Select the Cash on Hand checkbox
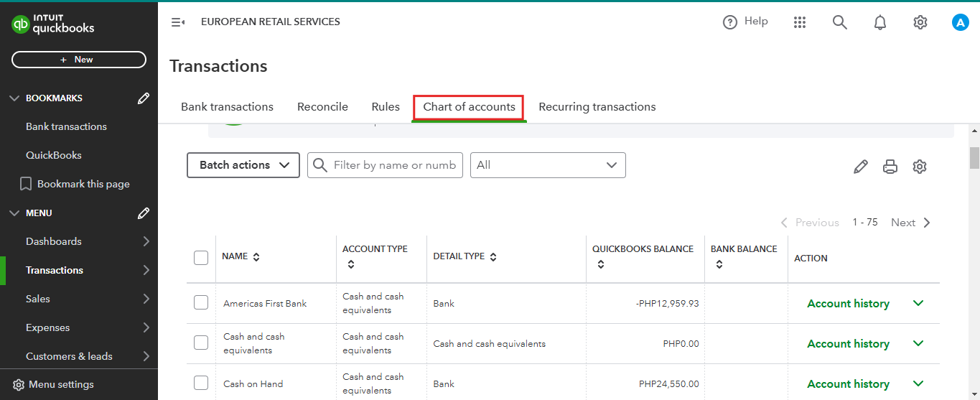This screenshot has height=400, width=980. click(x=201, y=383)
